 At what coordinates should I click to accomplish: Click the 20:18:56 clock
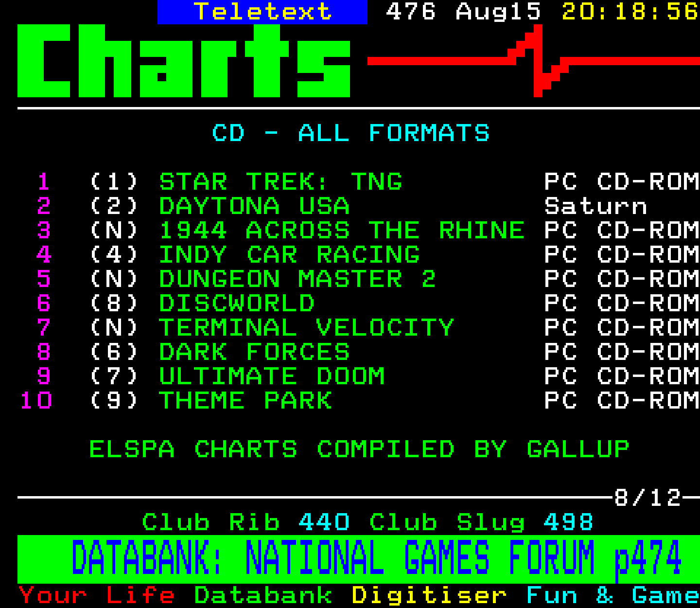(630, 12)
